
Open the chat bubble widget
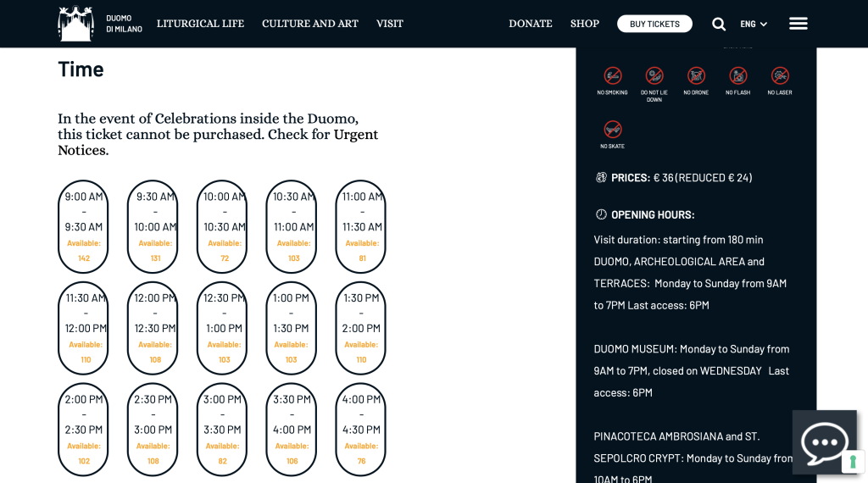(x=824, y=442)
